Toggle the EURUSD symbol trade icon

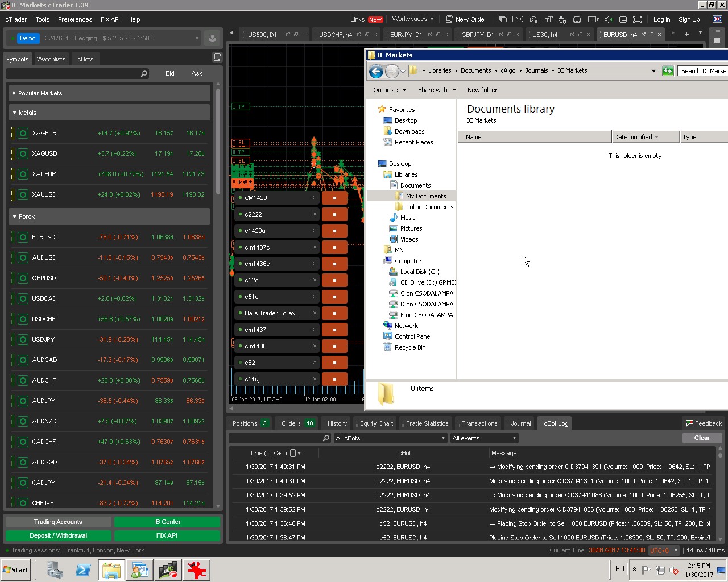click(23, 237)
